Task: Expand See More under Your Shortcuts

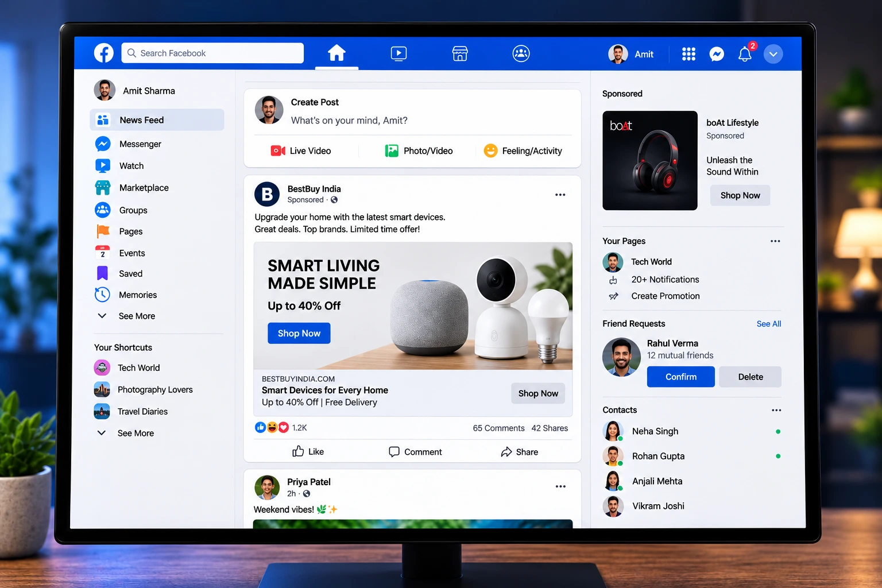Action: tap(126, 433)
